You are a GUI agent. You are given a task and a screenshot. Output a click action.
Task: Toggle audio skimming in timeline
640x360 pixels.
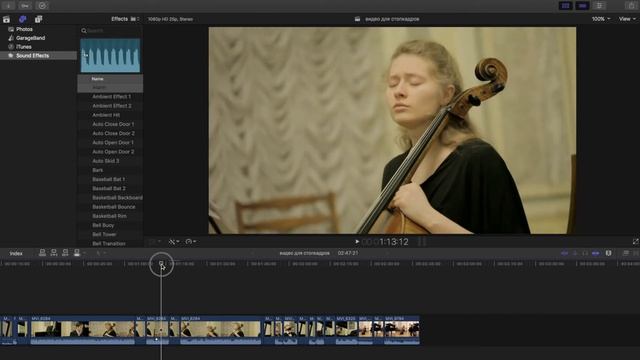[575, 253]
